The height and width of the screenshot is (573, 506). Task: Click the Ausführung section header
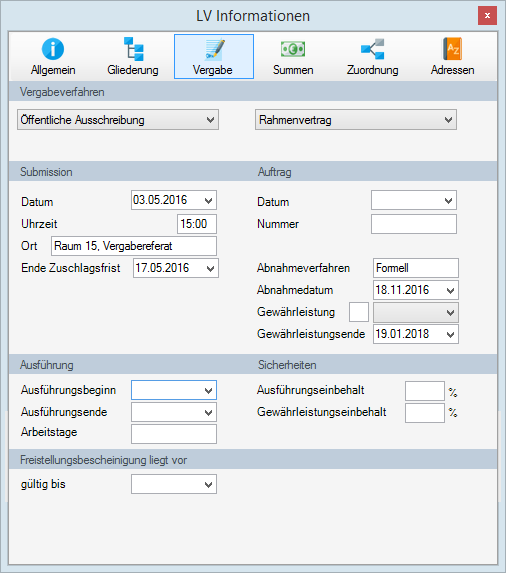point(47,365)
